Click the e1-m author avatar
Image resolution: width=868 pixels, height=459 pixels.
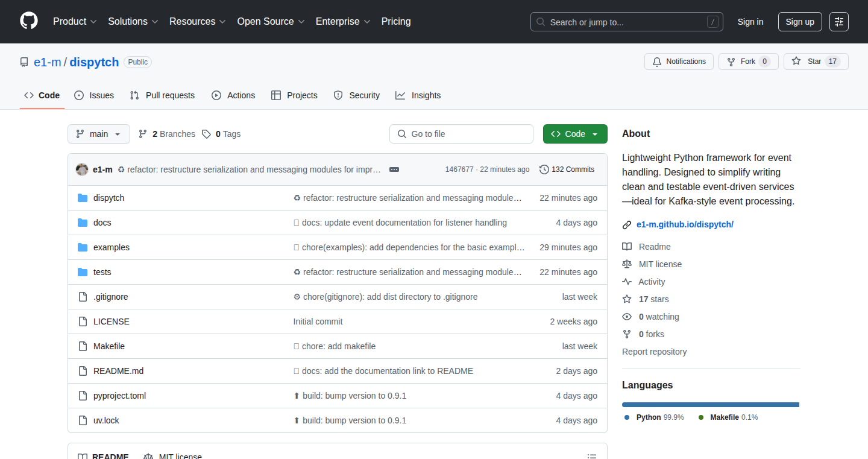(x=82, y=169)
